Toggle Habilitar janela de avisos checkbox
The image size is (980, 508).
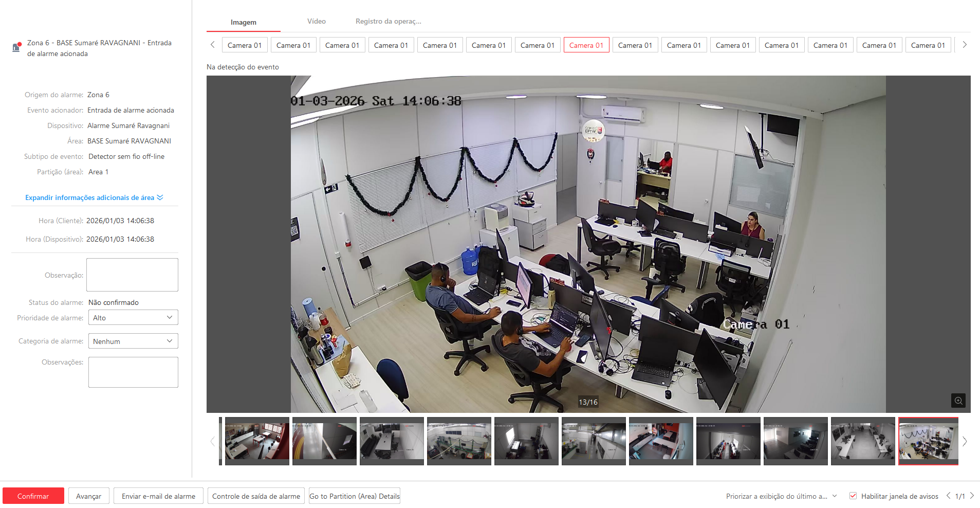(x=853, y=496)
